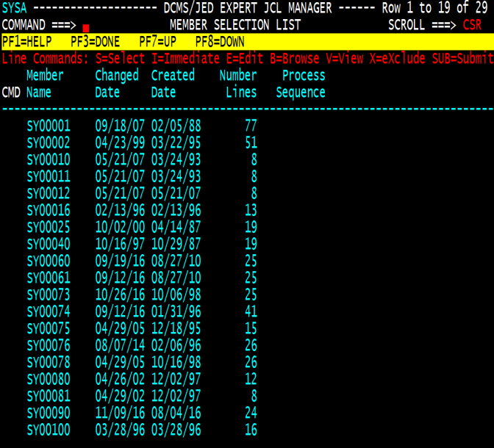Select member SY00081

click(x=49, y=397)
